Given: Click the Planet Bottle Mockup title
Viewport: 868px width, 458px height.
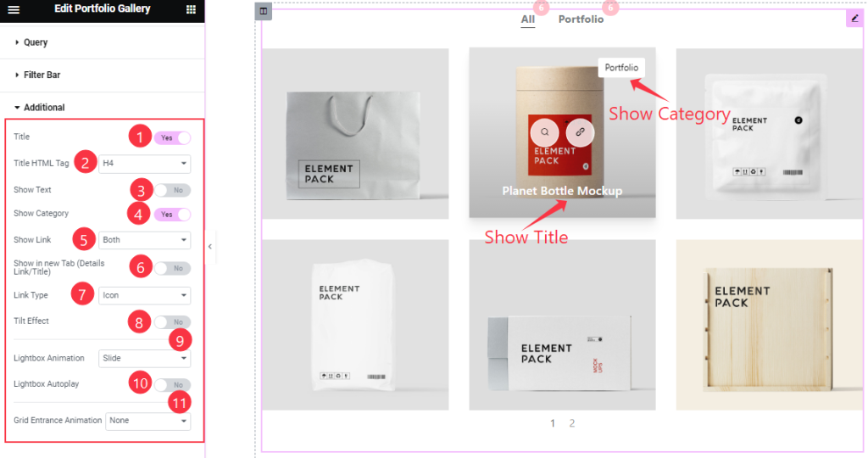Looking at the screenshot, I should click(562, 191).
